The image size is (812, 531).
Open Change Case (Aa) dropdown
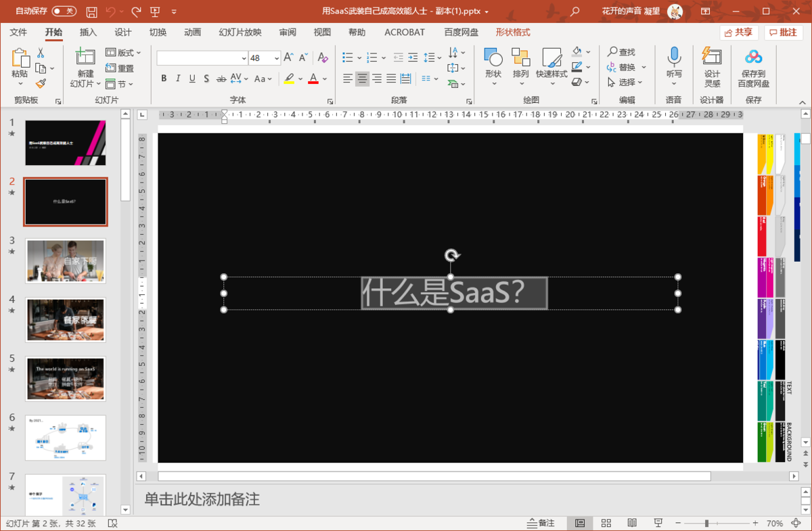263,79
